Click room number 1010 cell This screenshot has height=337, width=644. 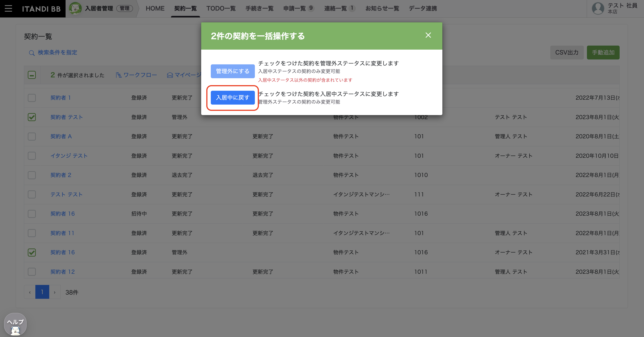[421, 175]
